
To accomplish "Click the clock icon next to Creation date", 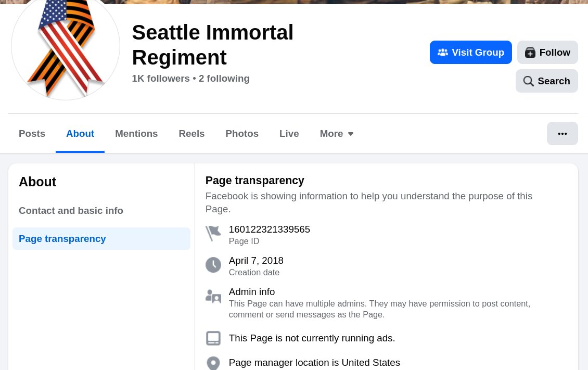I will [x=213, y=265].
